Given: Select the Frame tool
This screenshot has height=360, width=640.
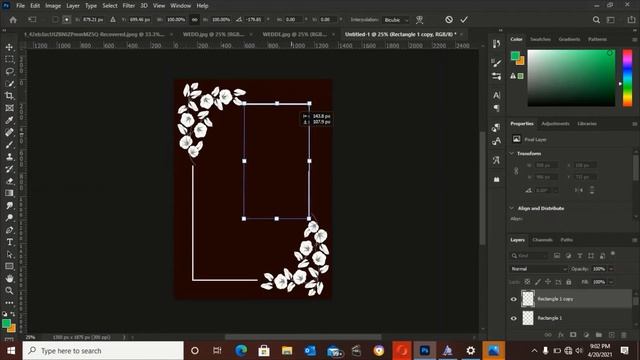Looking at the screenshot, I should (9, 108).
